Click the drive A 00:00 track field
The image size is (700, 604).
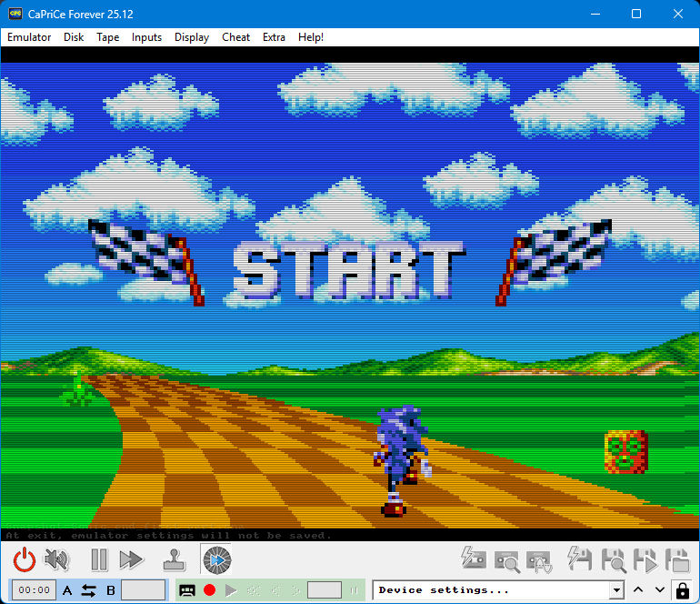pyautogui.click(x=35, y=590)
